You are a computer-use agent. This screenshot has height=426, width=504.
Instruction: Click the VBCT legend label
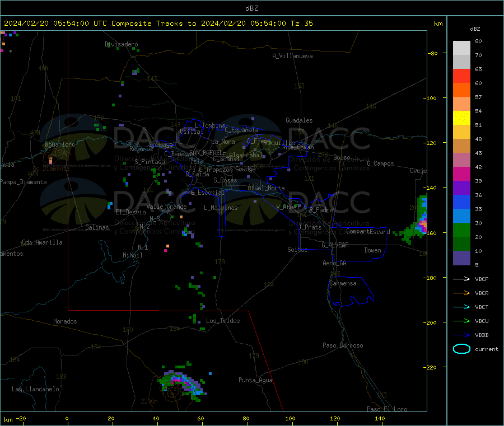tap(482, 307)
